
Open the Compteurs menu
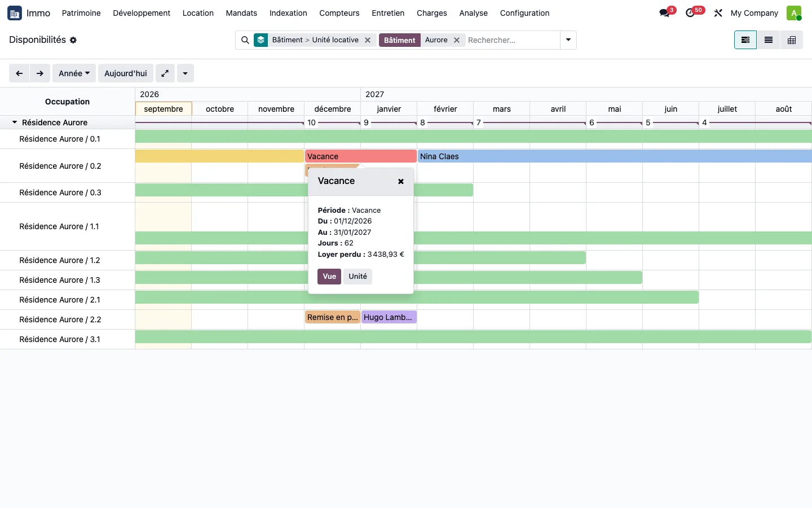pyautogui.click(x=339, y=13)
